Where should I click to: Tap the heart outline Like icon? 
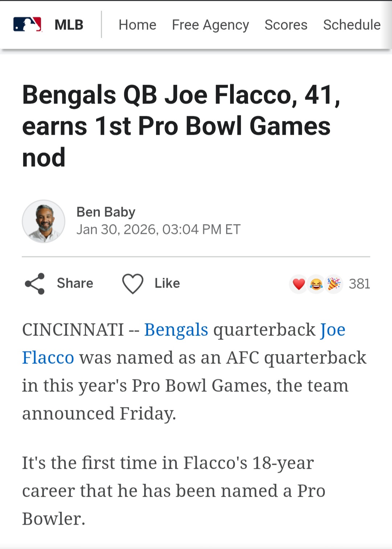(x=132, y=284)
